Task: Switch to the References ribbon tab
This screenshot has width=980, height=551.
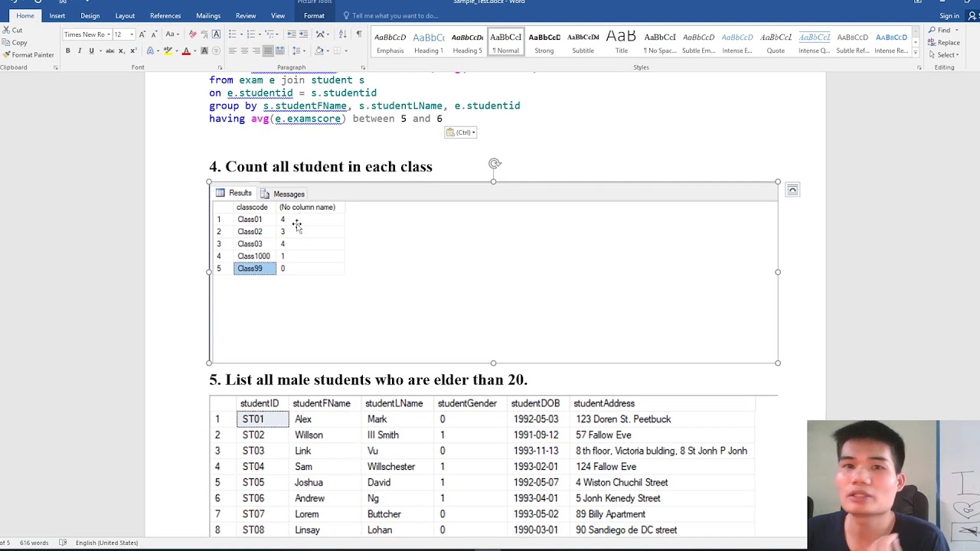Action: pyautogui.click(x=165, y=15)
